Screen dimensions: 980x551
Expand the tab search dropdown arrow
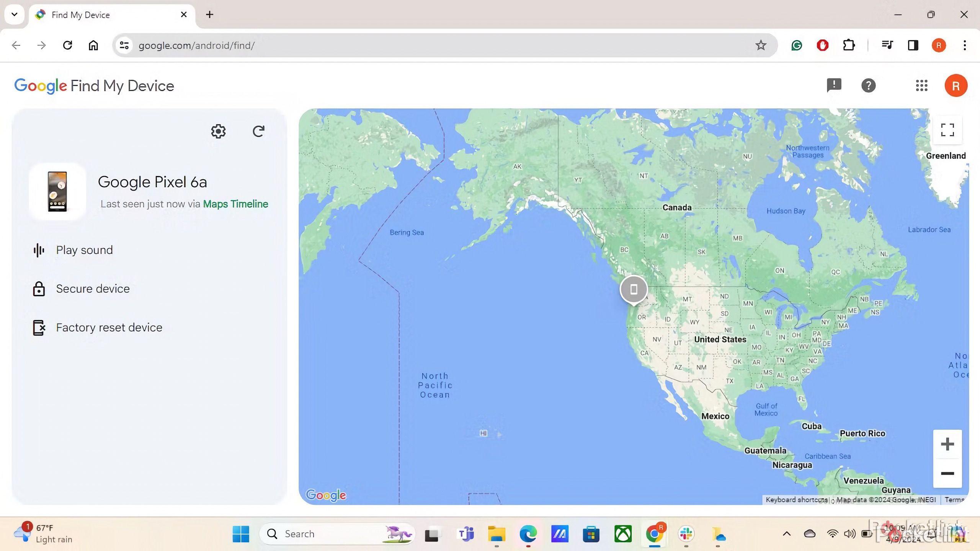15,15
